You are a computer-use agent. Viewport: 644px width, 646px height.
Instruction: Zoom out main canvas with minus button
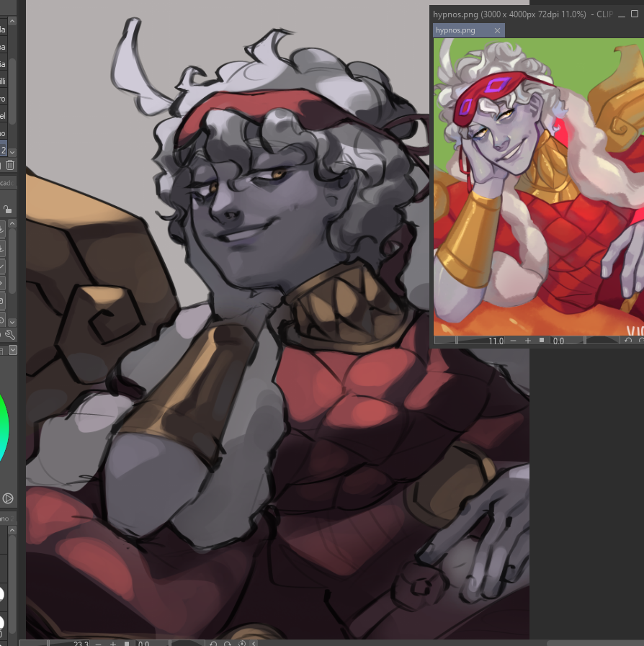pos(98,643)
